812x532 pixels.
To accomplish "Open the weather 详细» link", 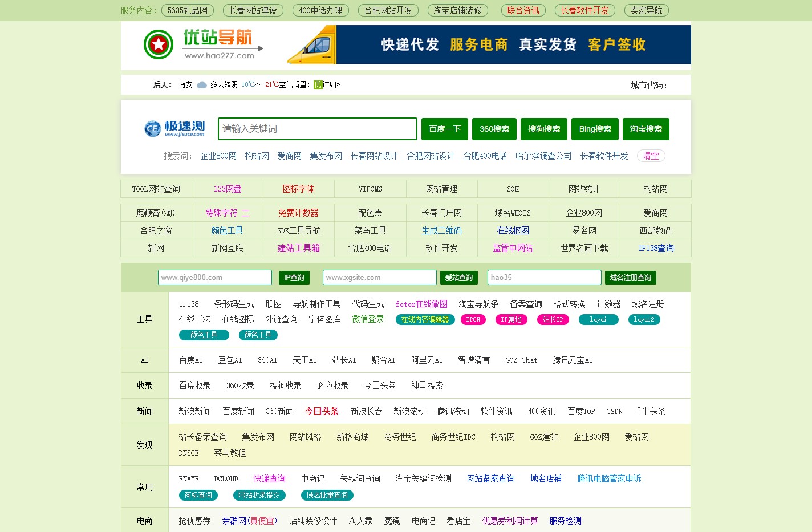I will [x=331, y=84].
